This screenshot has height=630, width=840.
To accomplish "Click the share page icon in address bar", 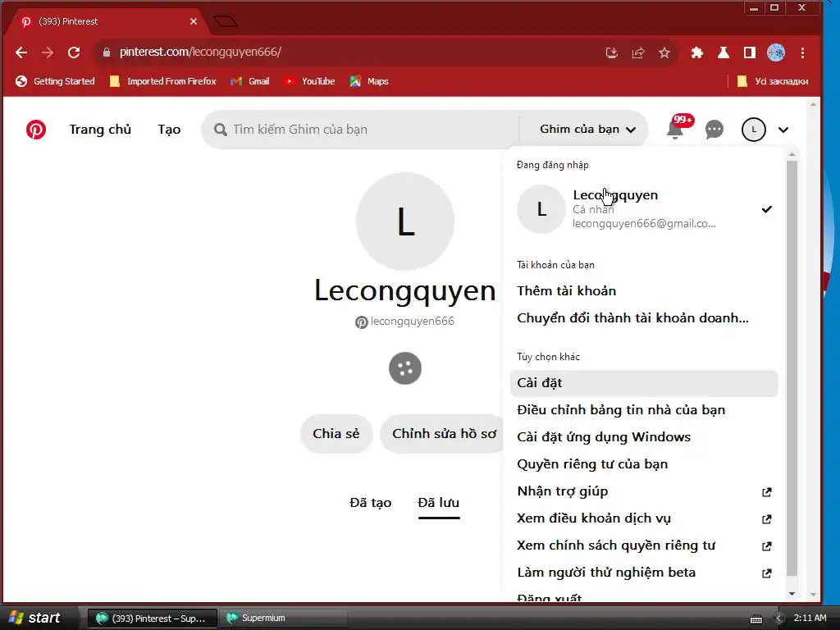I will click(637, 52).
